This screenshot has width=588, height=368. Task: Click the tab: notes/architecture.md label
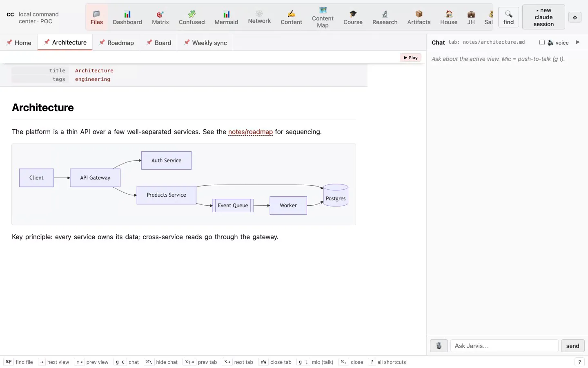486,42
